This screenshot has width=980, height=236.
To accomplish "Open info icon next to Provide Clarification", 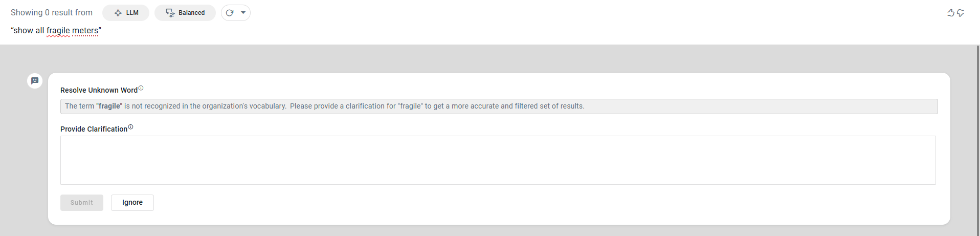I will [130, 127].
